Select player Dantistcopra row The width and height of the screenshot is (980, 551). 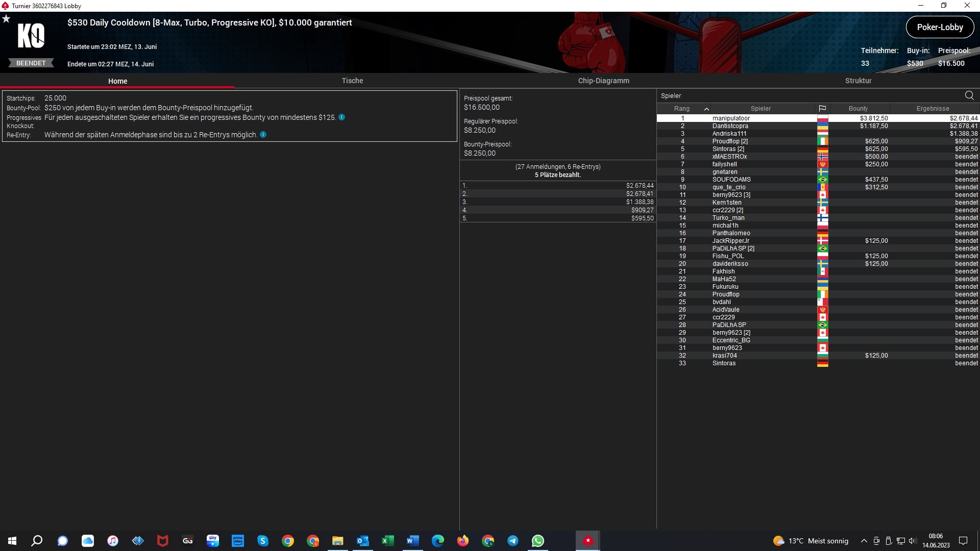(730, 126)
